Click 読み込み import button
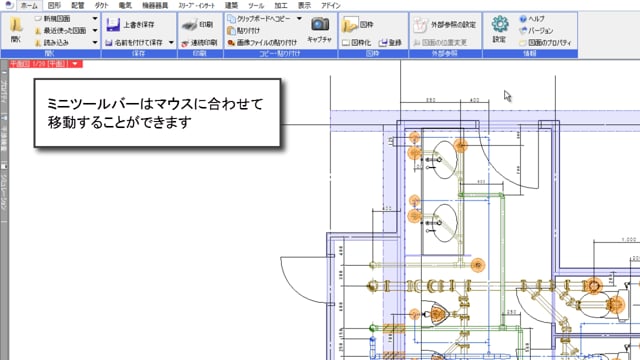The image size is (640, 360). 52,42
